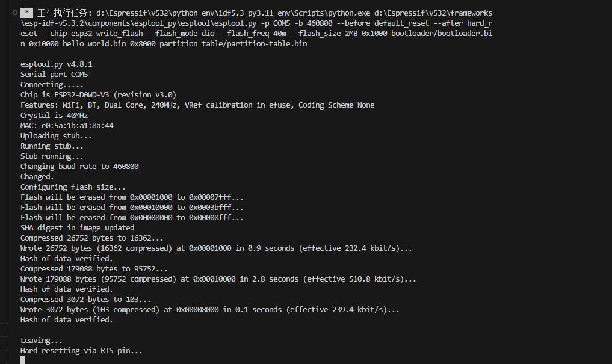The image size is (612, 364).
Task: Click the "Hard resetting via RTS pin..." line
Action: click(81, 350)
